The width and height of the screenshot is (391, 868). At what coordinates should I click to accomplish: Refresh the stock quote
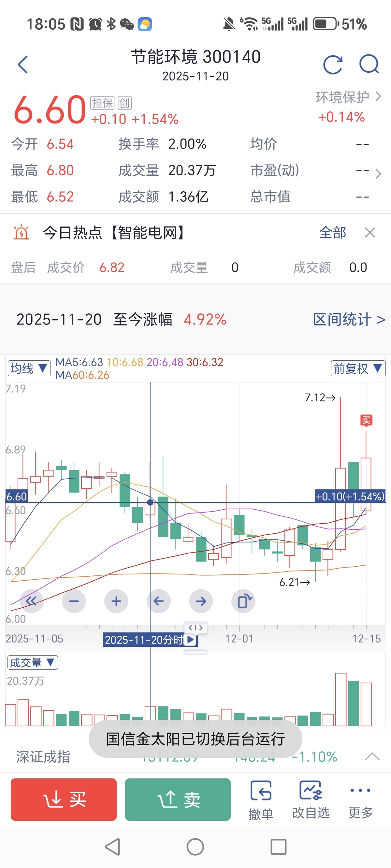[x=333, y=65]
